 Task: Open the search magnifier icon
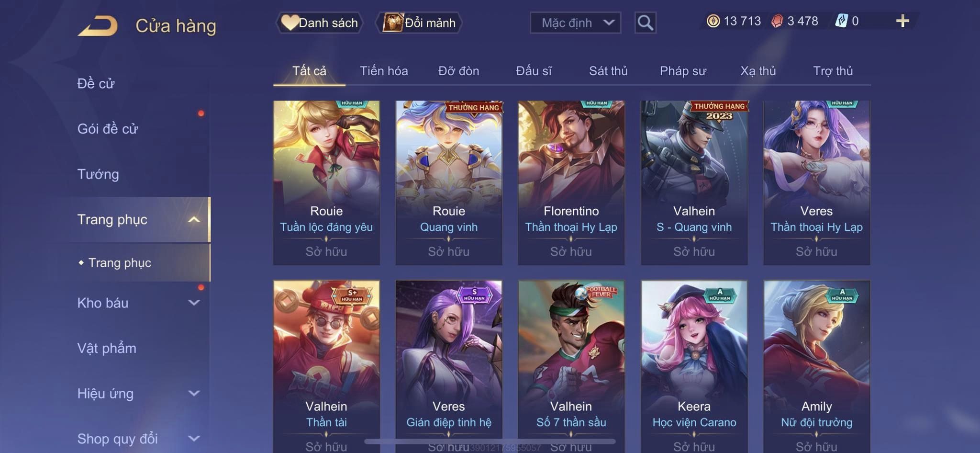click(x=645, y=23)
